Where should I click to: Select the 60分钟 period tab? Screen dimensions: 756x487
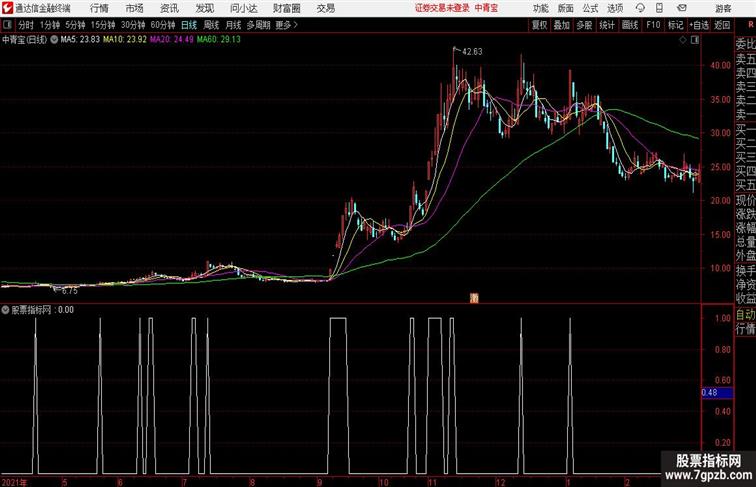[x=163, y=25]
